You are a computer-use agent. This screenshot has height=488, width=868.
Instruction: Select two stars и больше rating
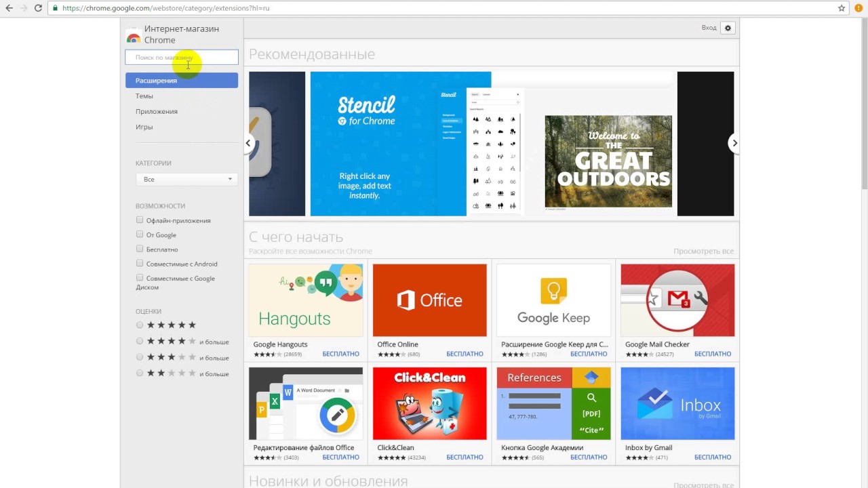pyautogui.click(x=140, y=373)
